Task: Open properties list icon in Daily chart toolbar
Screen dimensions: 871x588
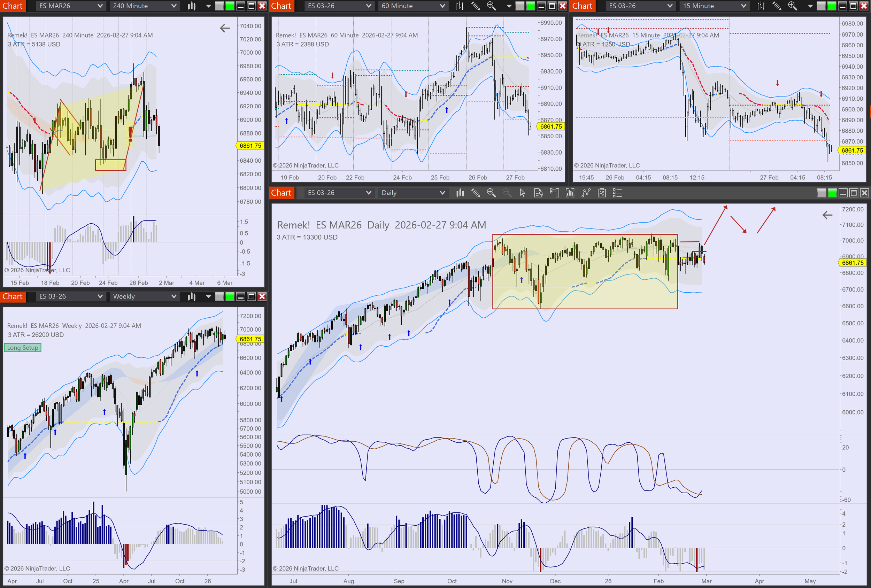Action: pos(617,193)
